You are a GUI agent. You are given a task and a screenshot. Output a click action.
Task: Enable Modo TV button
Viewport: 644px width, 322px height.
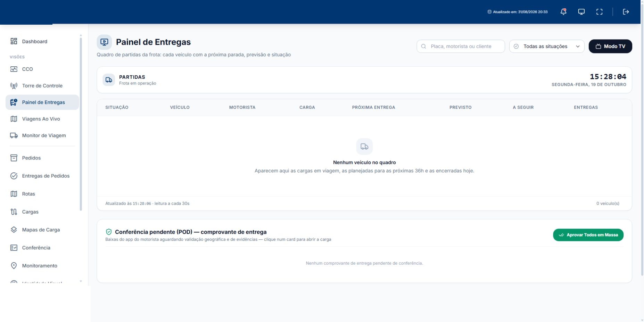610,46
